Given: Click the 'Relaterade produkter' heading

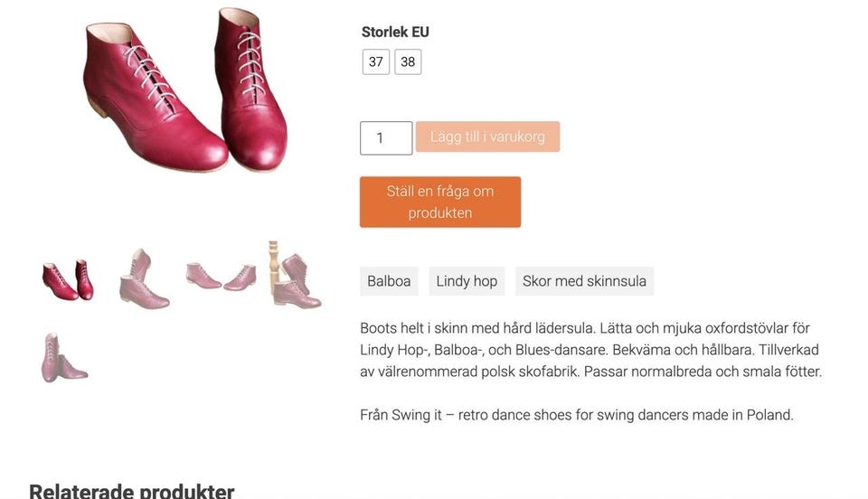Looking at the screenshot, I should click(x=132, y=491).
